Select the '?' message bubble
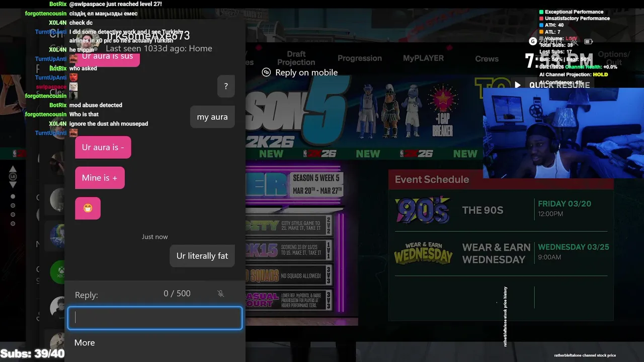This screenshot has height=362, width=644. pyautogui.click(x=226, y=86)
